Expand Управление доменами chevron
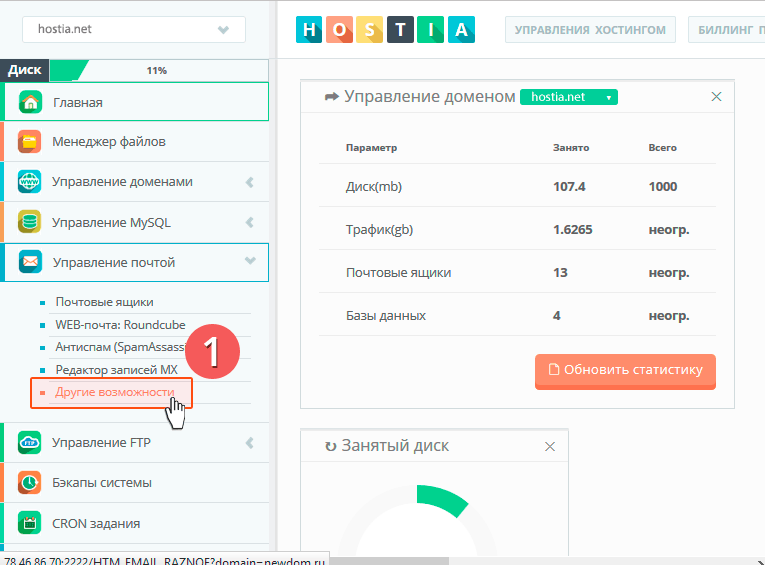The height and width of the screenshot is (565, 765). [250, 182]
